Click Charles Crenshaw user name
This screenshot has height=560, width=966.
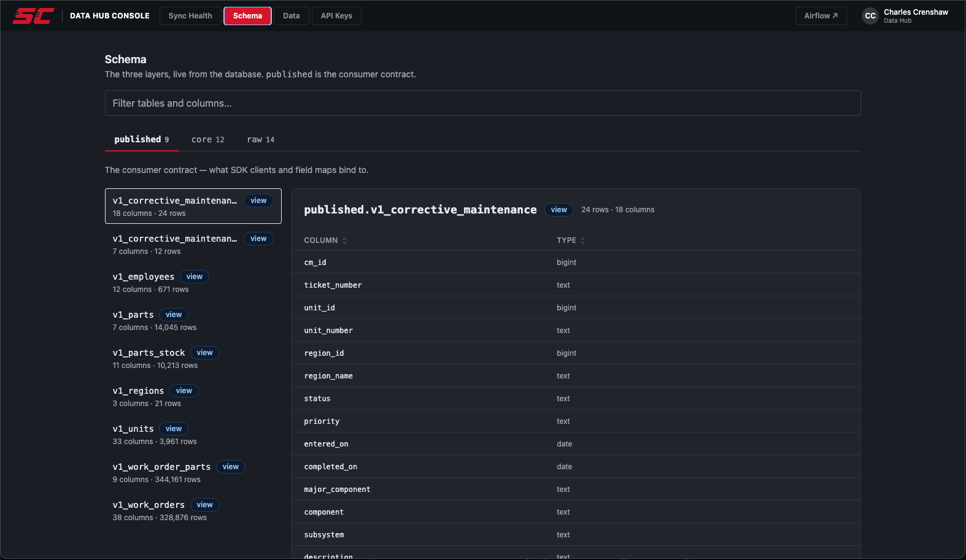coord(916,12)
